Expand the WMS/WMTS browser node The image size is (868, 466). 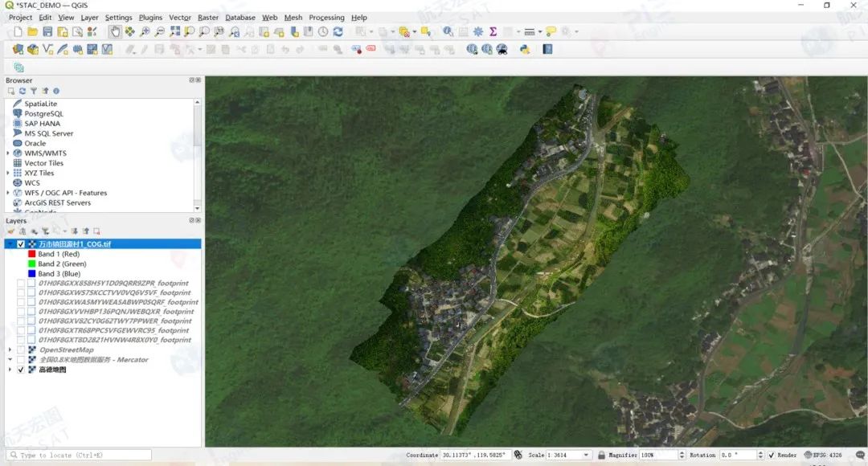[8, 153]
